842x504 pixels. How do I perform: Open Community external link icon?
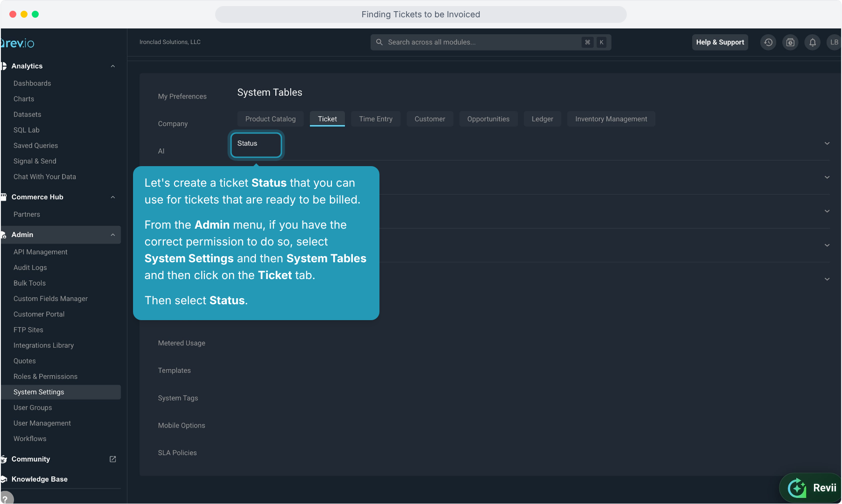112,459
